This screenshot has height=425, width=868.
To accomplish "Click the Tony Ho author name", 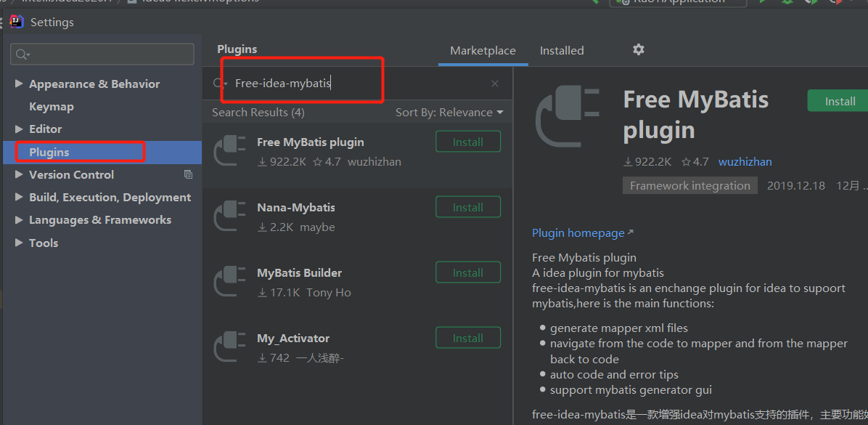I will pyautogui.click(x=329, y=293).
